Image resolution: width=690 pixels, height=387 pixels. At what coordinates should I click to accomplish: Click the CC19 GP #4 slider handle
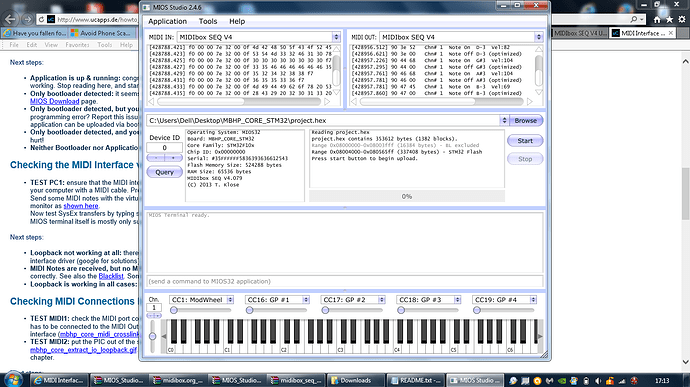click(x=477, y=310)
